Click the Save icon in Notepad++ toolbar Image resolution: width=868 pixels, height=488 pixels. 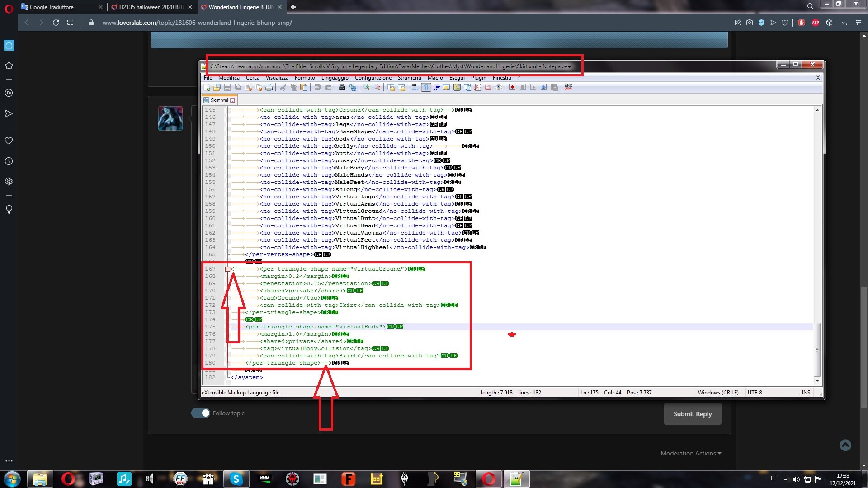(x=227, y=87)
